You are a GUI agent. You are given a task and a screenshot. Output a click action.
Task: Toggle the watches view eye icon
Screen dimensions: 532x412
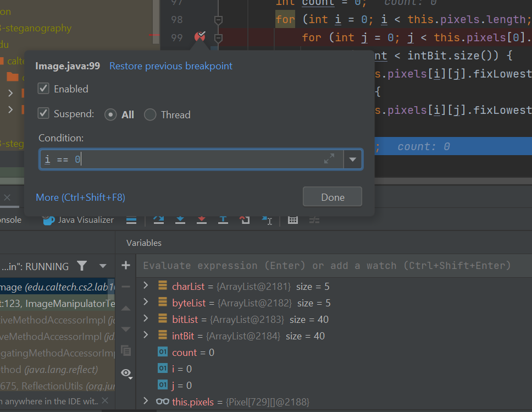126,373
